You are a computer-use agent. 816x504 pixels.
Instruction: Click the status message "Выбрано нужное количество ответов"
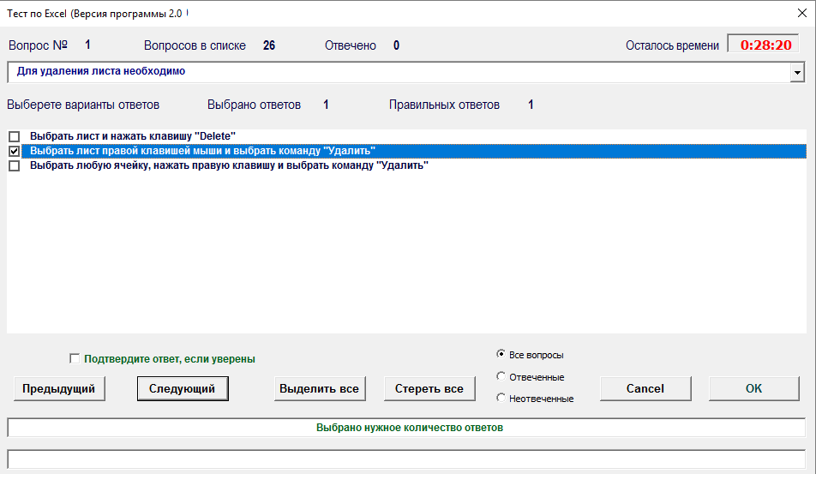click(410, 428)
